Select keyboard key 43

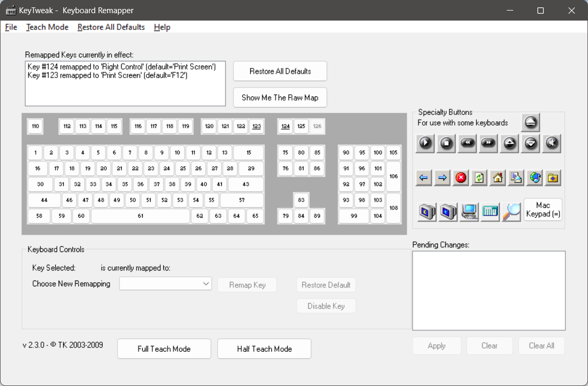click(x=246, y=185)
